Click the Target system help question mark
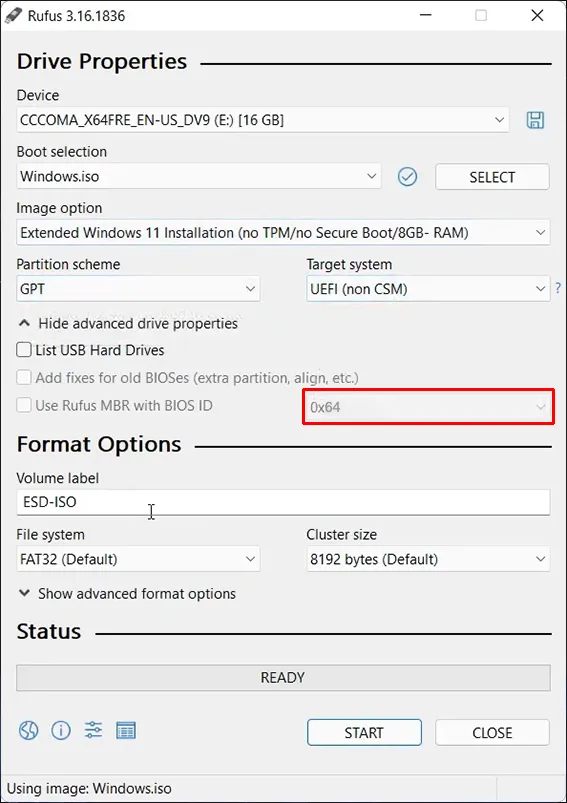This screenshot has width=567, height=803. (x=558, y=288)
